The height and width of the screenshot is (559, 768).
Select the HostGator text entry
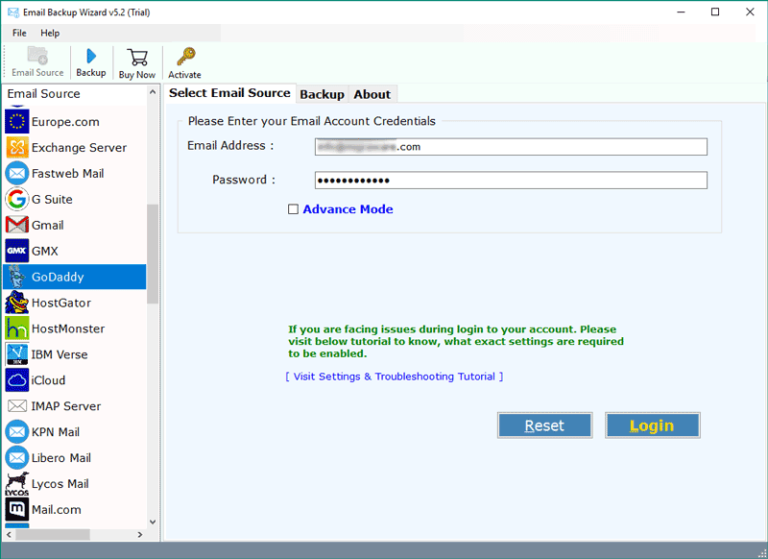[x=61, y=303]
